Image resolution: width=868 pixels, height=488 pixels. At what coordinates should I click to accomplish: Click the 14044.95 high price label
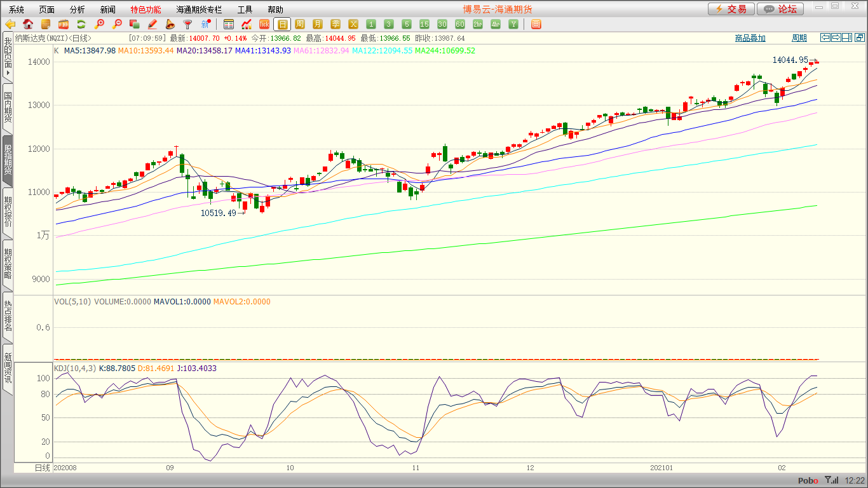(x=790, y=60)
